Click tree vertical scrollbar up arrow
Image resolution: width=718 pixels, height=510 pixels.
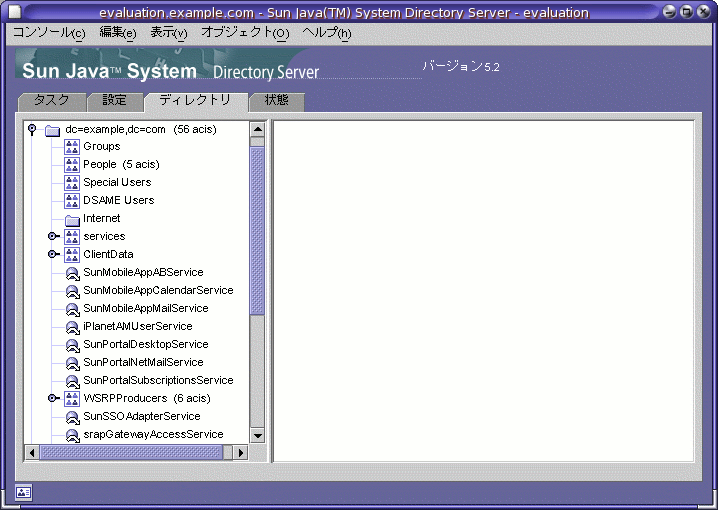coord(257,130)
